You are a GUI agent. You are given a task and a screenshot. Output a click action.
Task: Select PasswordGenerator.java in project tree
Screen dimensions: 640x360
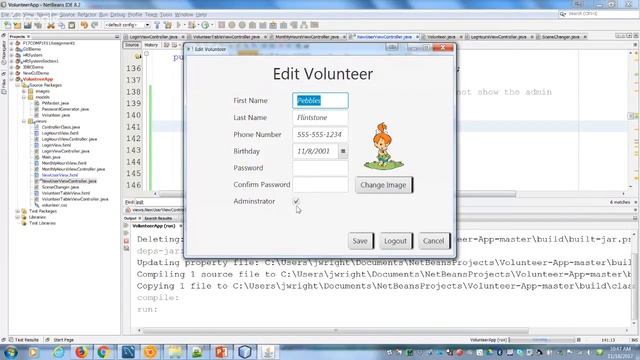point(65,109)
